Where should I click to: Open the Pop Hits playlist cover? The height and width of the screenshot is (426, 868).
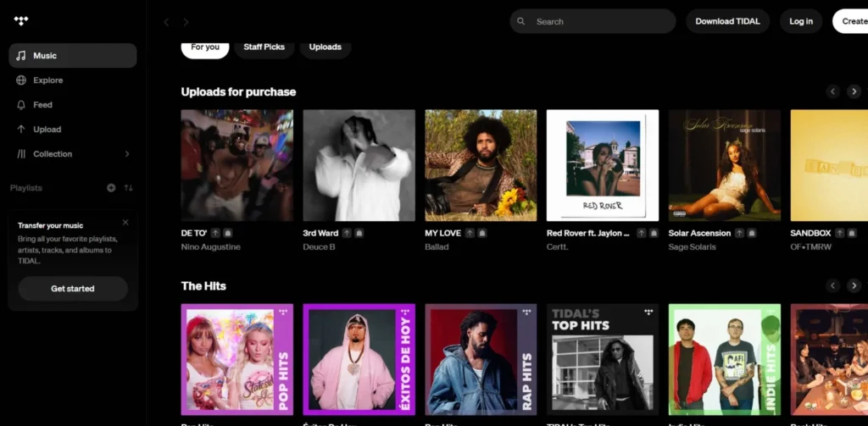tap(237, 360)
